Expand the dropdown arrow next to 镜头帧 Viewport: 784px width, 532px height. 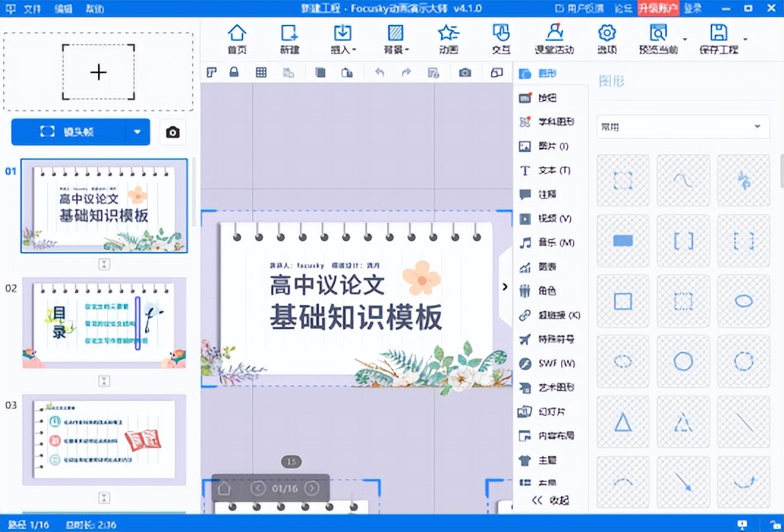point(136,132)
